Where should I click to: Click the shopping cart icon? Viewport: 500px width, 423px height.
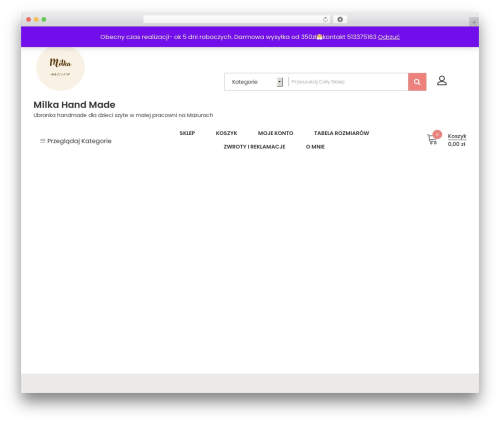coord(432,139)
